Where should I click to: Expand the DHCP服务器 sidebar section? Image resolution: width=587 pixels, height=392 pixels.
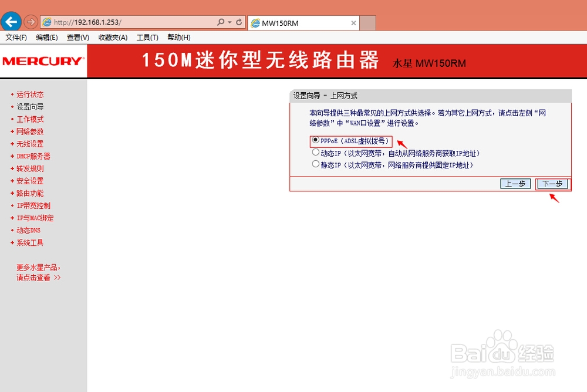33,156
